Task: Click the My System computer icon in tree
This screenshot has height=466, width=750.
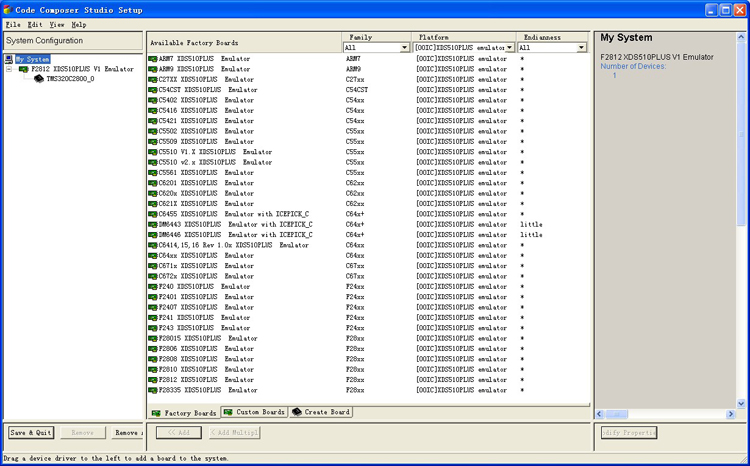Action: tap(9, 59)
